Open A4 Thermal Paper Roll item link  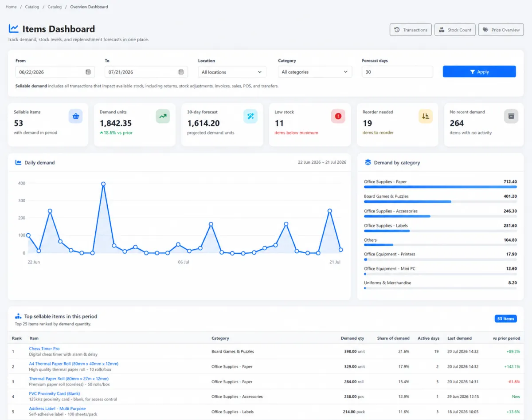pyautogui.click(x=74, y=364)
